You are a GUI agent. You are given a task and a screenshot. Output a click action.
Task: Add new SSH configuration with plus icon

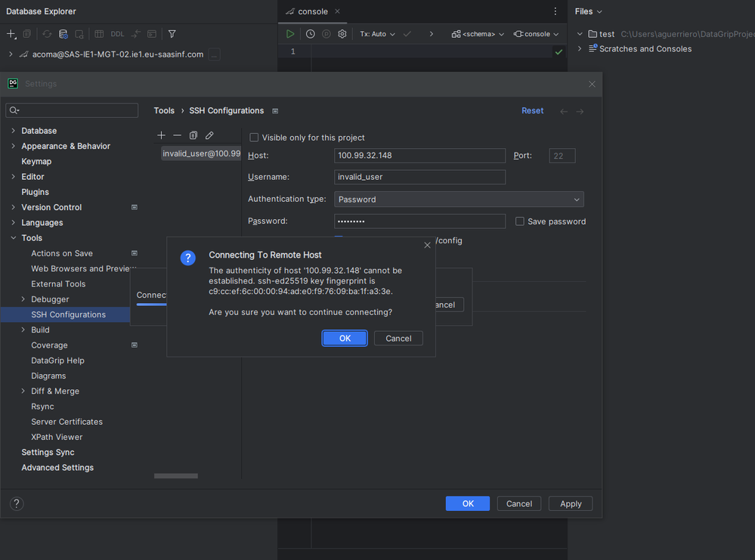(161, 135)
